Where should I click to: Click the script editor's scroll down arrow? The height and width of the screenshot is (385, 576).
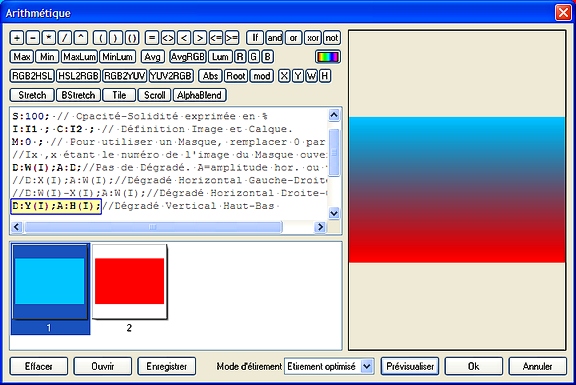334,213
